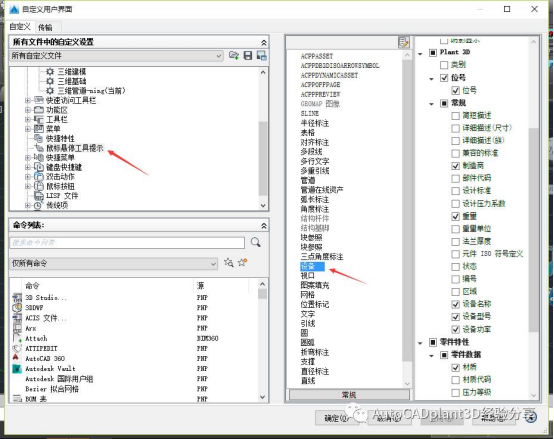Select 多重引线 in the object type list
554x439 pixels.
pos(315,171)
